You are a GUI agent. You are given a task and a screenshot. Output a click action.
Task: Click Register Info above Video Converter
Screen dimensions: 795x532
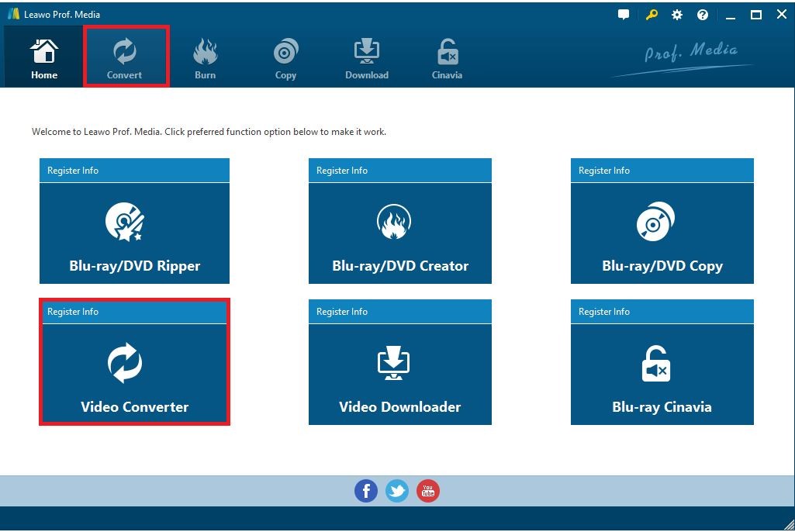[x=73, y=312]
